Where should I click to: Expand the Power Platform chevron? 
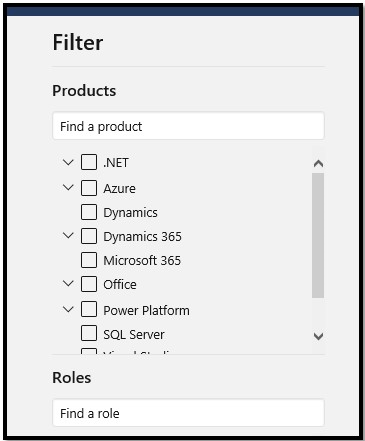[x=68, y=310]
